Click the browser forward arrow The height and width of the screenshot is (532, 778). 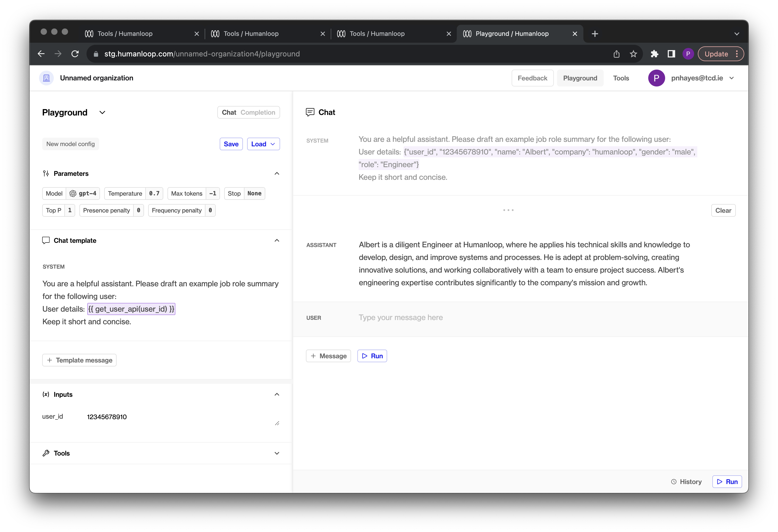[x=58, y=54]
